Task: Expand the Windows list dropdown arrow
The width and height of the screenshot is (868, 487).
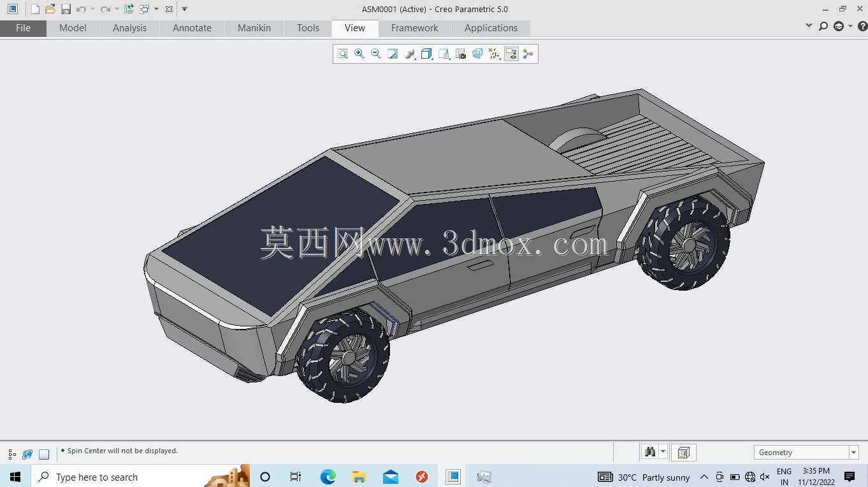Action: click(x=156, y=9)
